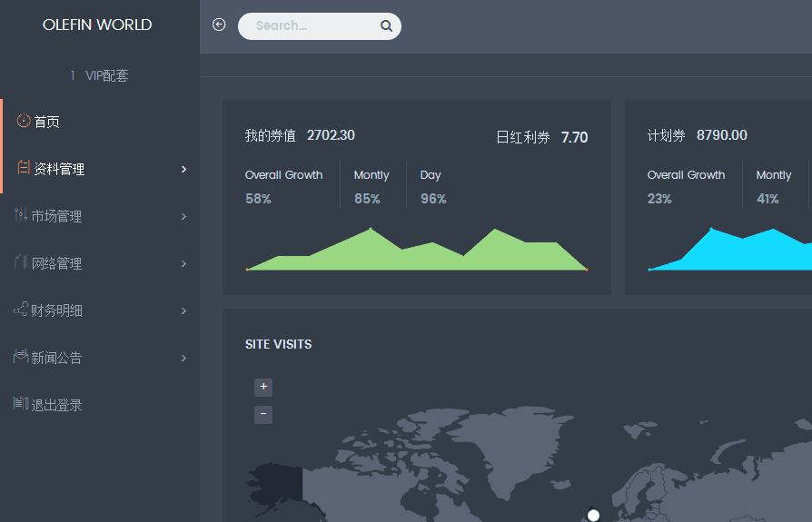Click the 财务明细 share icon

20,309
